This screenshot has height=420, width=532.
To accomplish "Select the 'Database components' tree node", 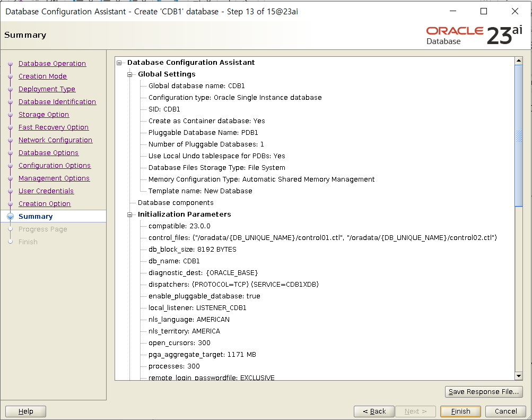I will (176, 203).
